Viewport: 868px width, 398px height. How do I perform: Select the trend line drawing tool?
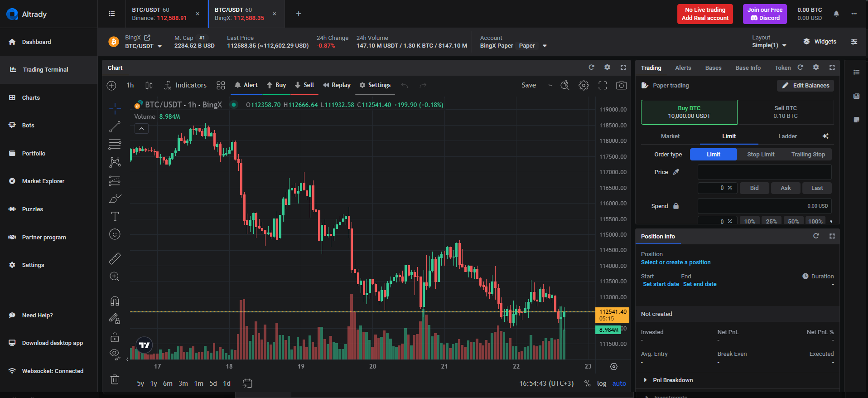click(x=115, y=126)
